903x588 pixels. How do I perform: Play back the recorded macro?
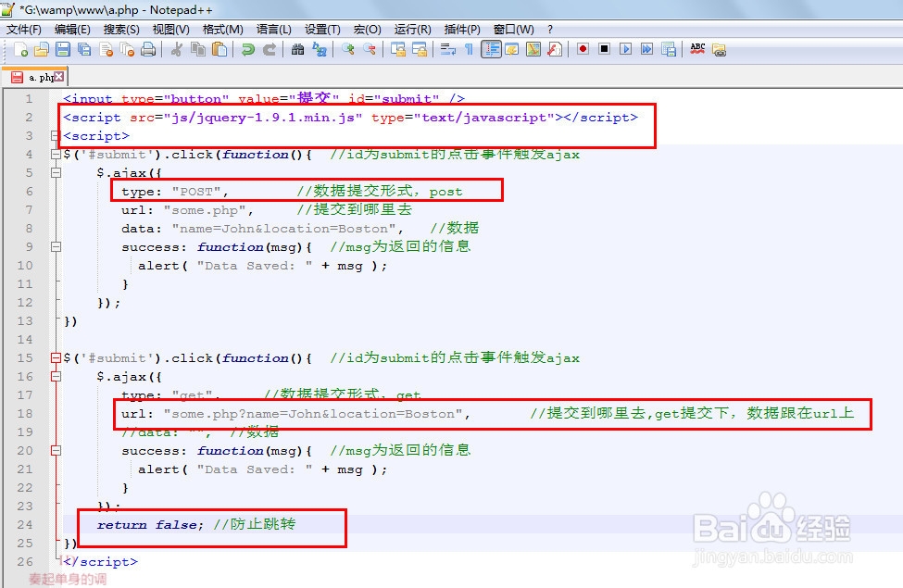625,49
